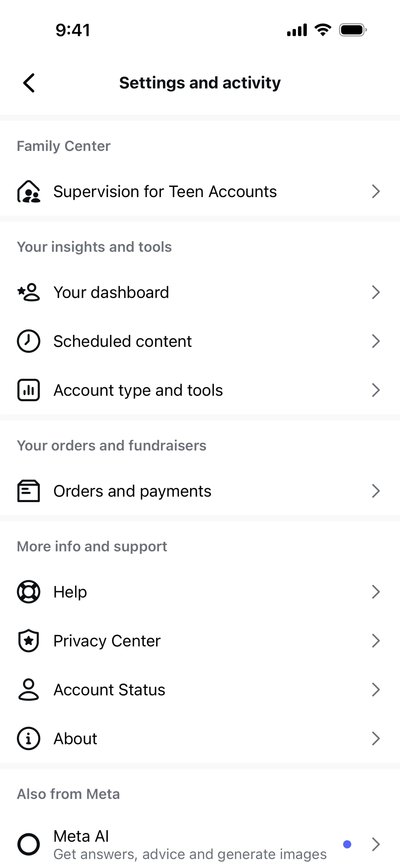Screen dimensions: 400x868
Task: Tap the Help lifebuoy icon
Action: coord(29,592)
